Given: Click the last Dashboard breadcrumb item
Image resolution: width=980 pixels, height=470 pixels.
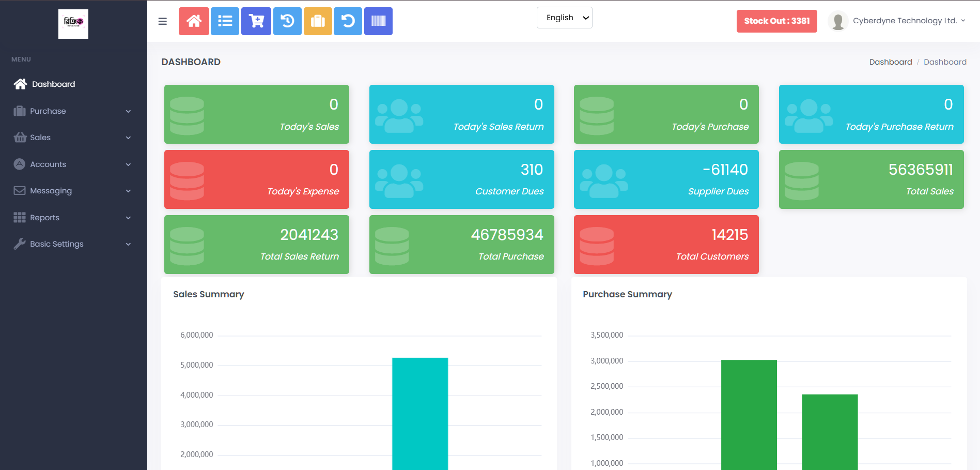Looking at the screenshot, I should 945,62.
